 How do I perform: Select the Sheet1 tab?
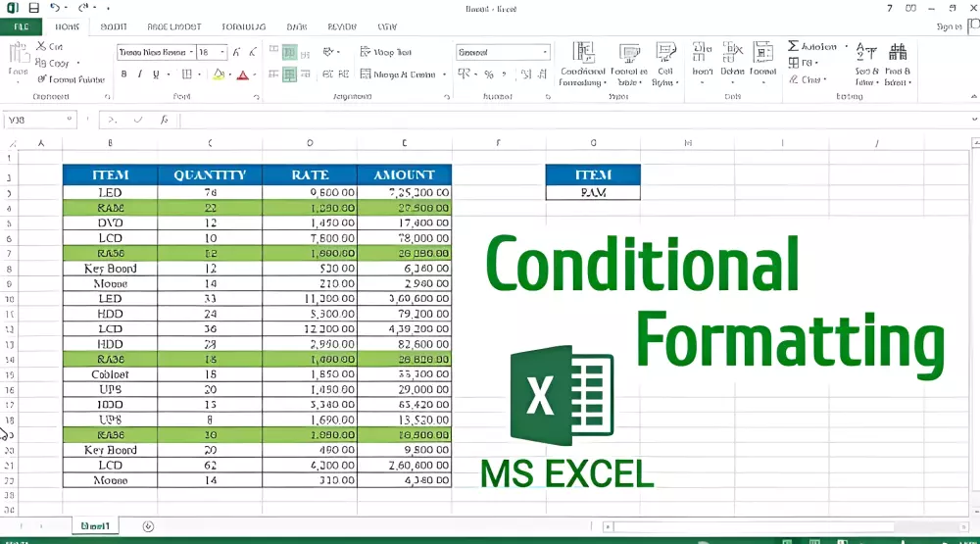click(x=95, y=525)
